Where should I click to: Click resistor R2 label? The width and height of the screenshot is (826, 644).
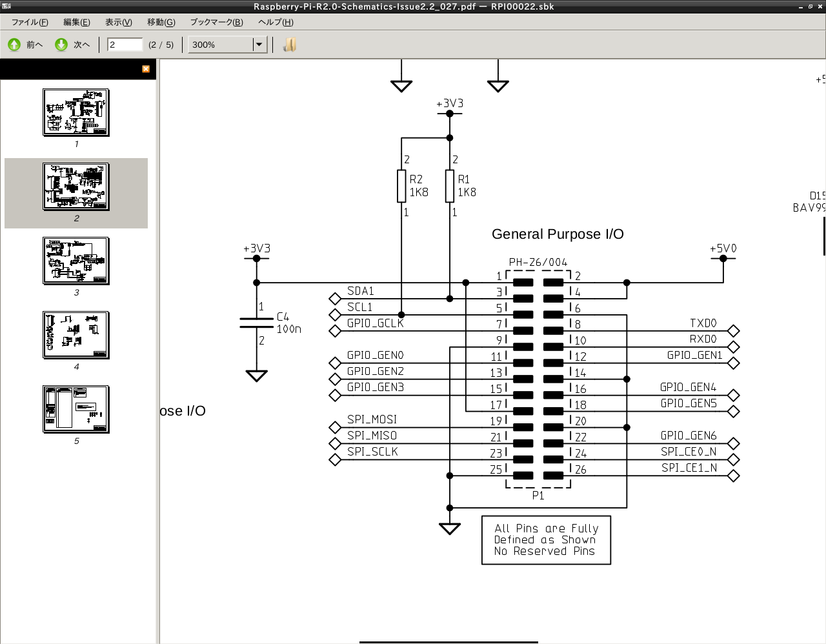416,179
